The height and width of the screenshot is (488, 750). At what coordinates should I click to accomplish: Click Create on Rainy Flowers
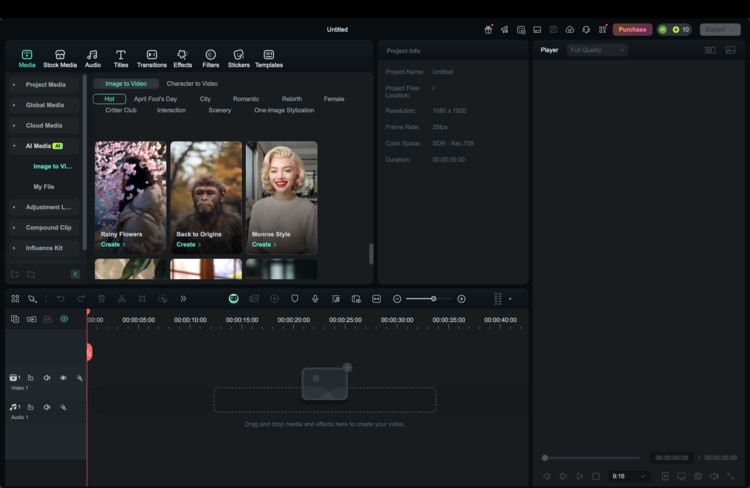click(x=113, y=244)
